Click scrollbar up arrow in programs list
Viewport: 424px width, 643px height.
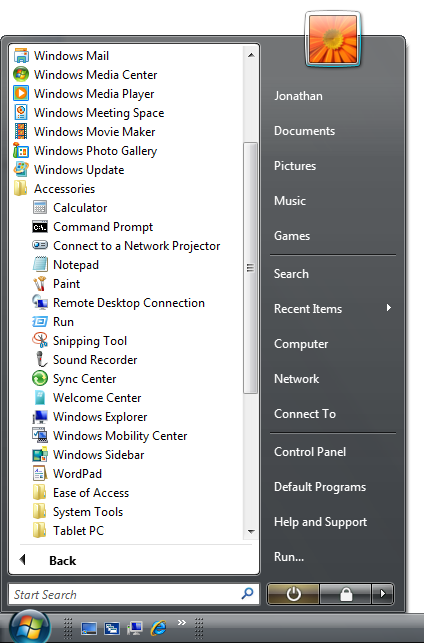(251, 55)
